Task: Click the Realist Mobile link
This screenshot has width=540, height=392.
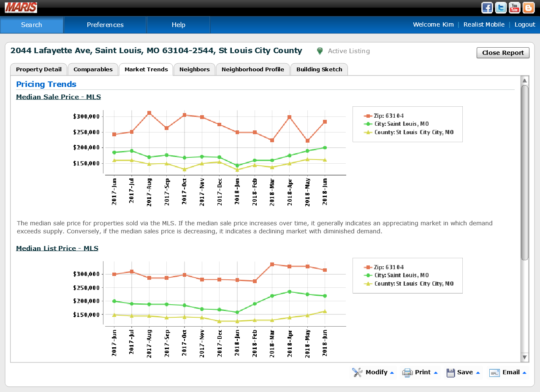Action: [x=484, y=24]
